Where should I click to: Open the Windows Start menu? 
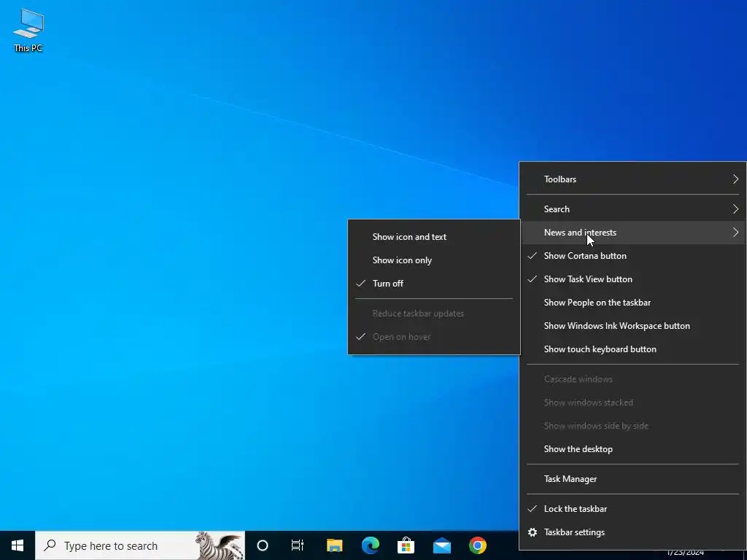click(18, 545)
